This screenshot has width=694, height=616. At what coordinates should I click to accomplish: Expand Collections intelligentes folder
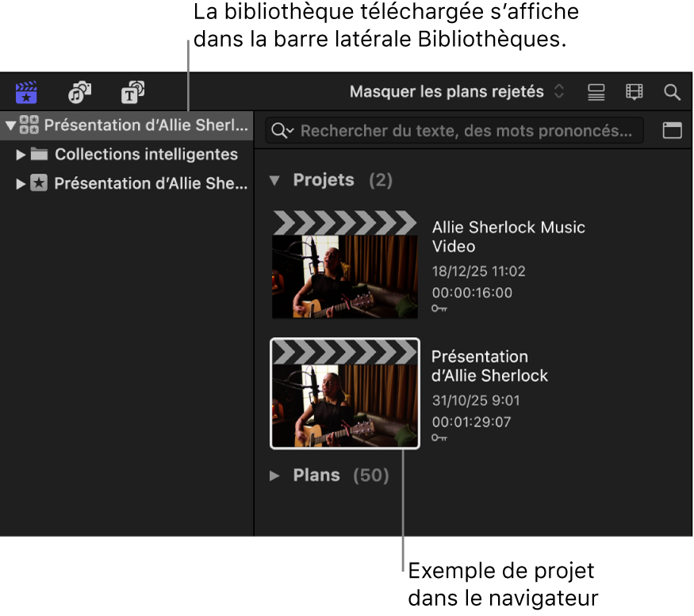[x=21, y=155]
